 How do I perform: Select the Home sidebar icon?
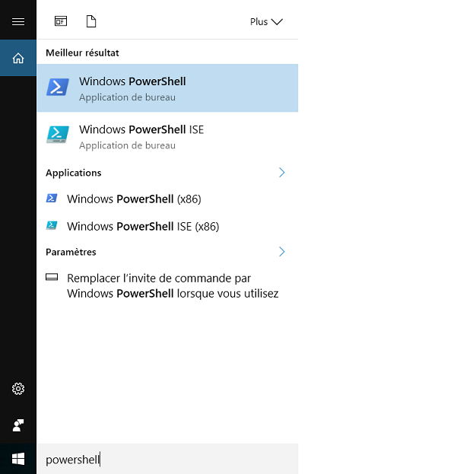click(x=18, y=58)
